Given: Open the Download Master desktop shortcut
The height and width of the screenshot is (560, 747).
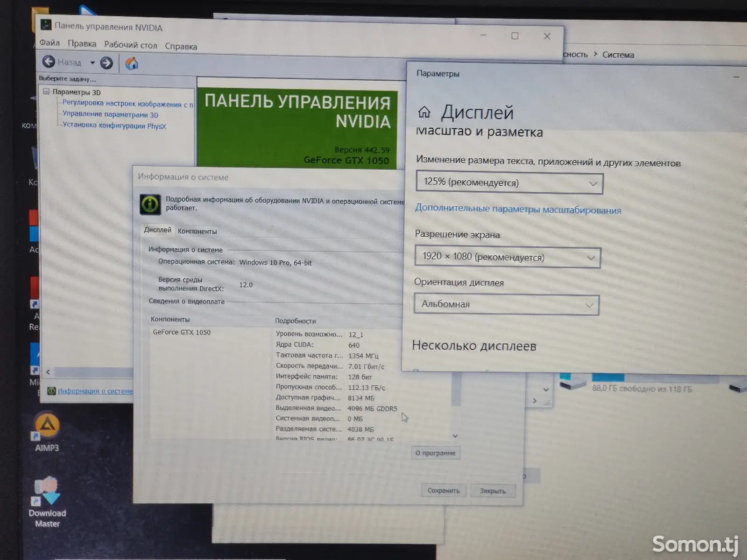Looking at the screenshot, I should (47, 502).
